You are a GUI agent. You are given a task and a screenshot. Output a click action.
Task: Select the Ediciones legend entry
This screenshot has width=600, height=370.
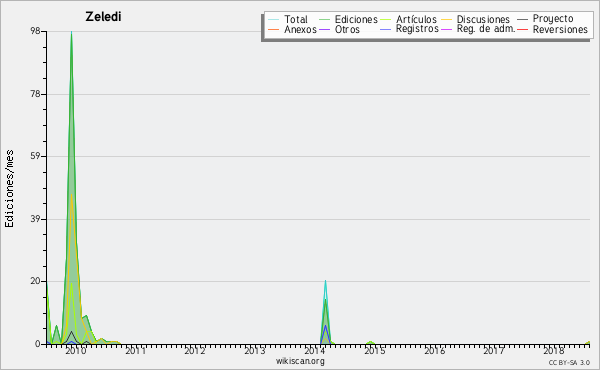[348, 19]
